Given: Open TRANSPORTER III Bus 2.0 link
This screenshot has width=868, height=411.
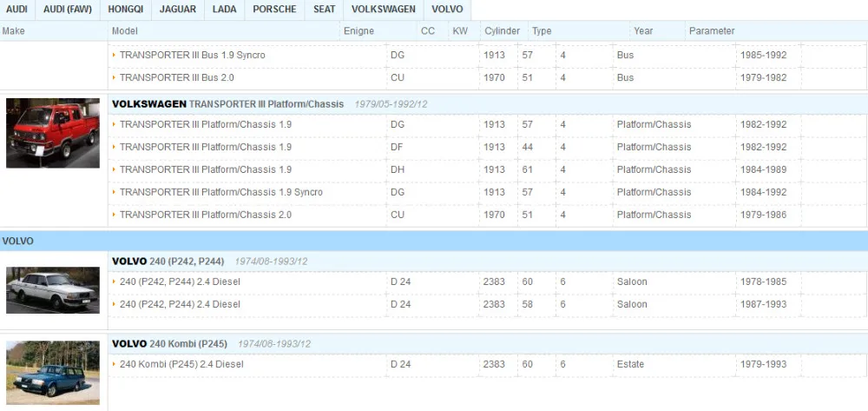Looking at the screenshot, I should tap(176, 77).
